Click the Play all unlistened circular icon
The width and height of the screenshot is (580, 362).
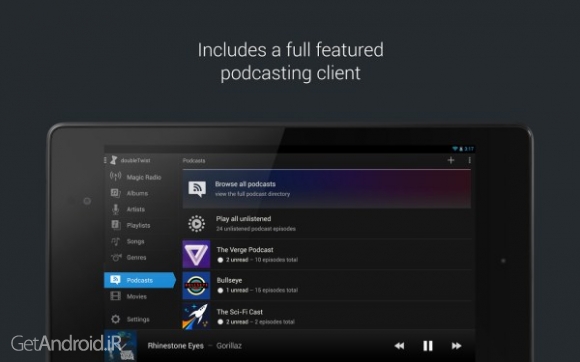(x=196, y=223)
